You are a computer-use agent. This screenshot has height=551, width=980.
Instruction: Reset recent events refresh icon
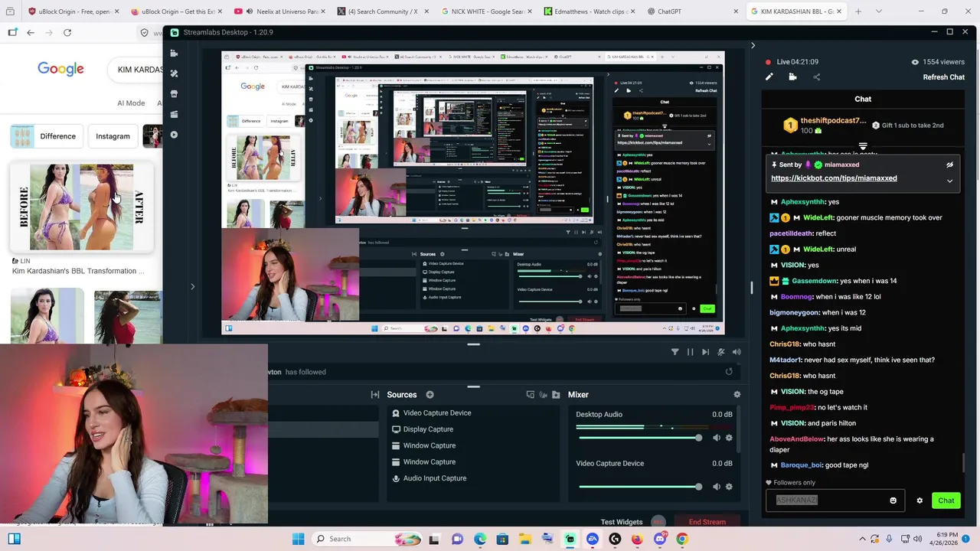(x=729, y=372)
